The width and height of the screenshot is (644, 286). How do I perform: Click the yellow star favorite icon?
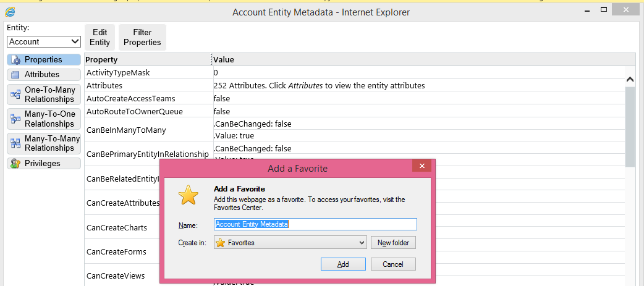coord(189,195)
